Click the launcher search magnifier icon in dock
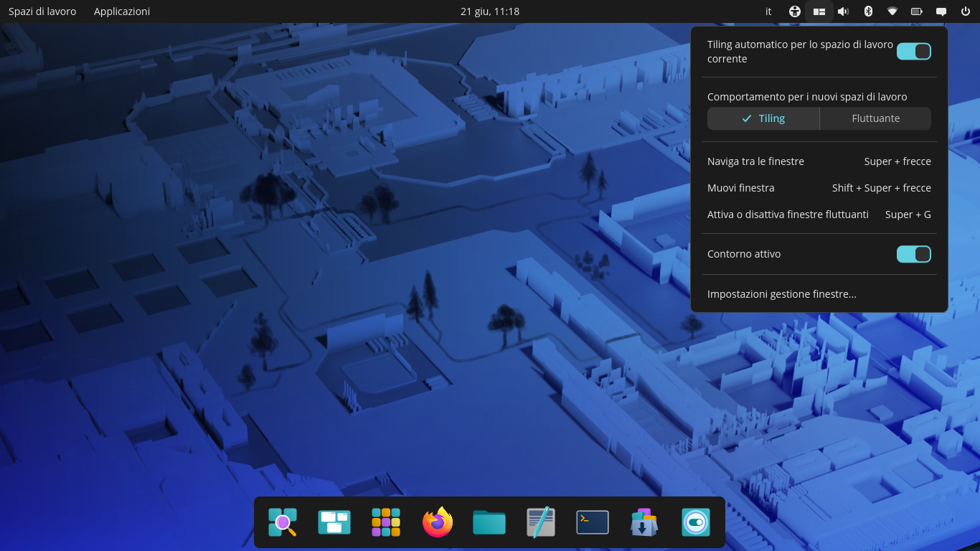The width and height of the screenshot is (980, 551). [283, 522]
